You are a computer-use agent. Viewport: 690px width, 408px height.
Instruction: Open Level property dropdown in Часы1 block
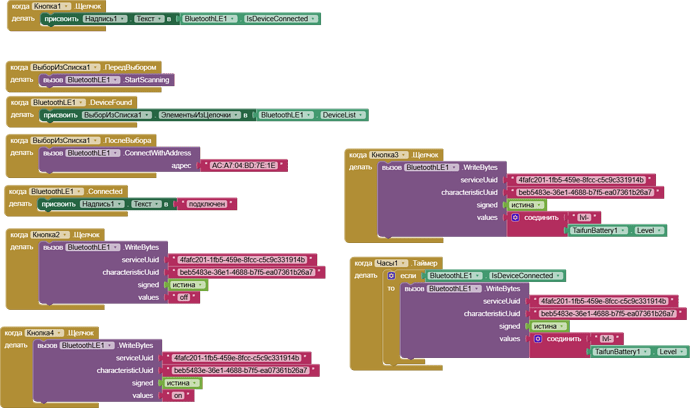point(672,352)
